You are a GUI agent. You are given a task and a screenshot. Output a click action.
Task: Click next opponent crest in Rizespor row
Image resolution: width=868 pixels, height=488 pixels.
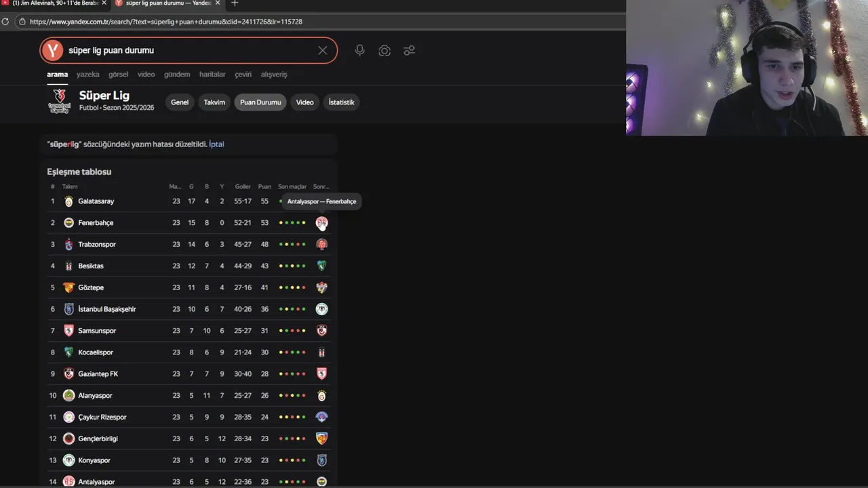322,417
